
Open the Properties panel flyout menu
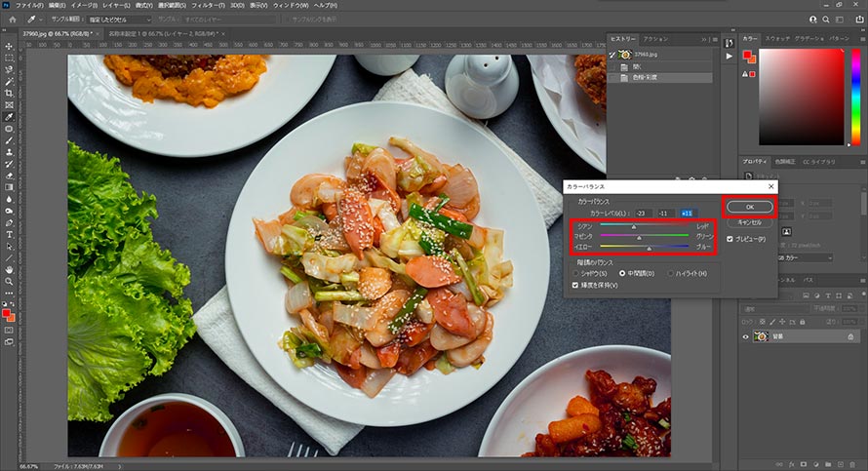(x=862, y=162)
